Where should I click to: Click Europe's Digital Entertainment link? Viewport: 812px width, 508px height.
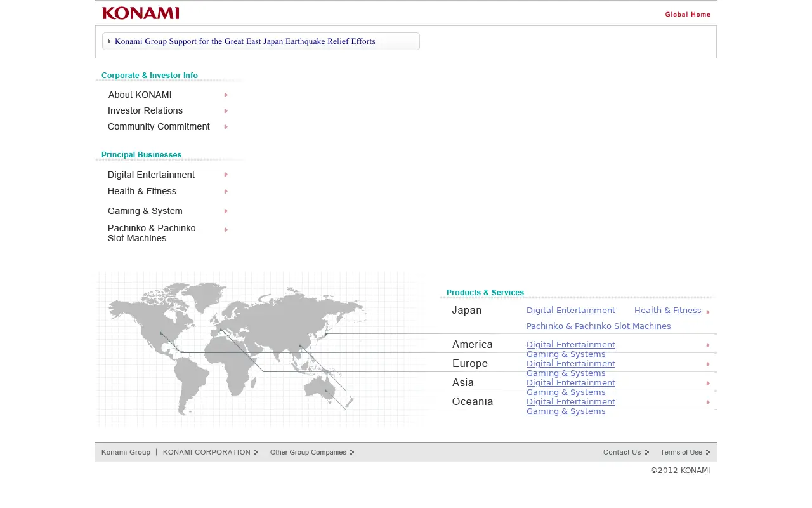(x=571, y=364)
